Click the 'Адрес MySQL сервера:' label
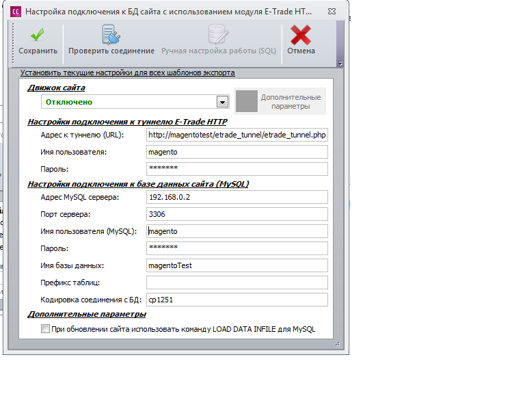Image resolution: width=525 pixels, height=420 pixels. pos(80,197)
